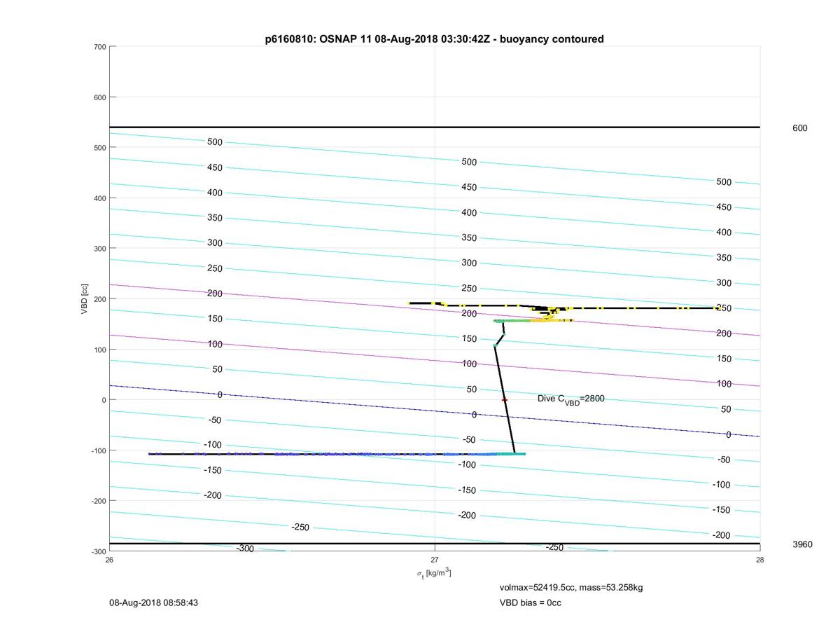Select x-axis tick label '28'
The width and height of the screenshot is (840, 620).
point(759,560)
